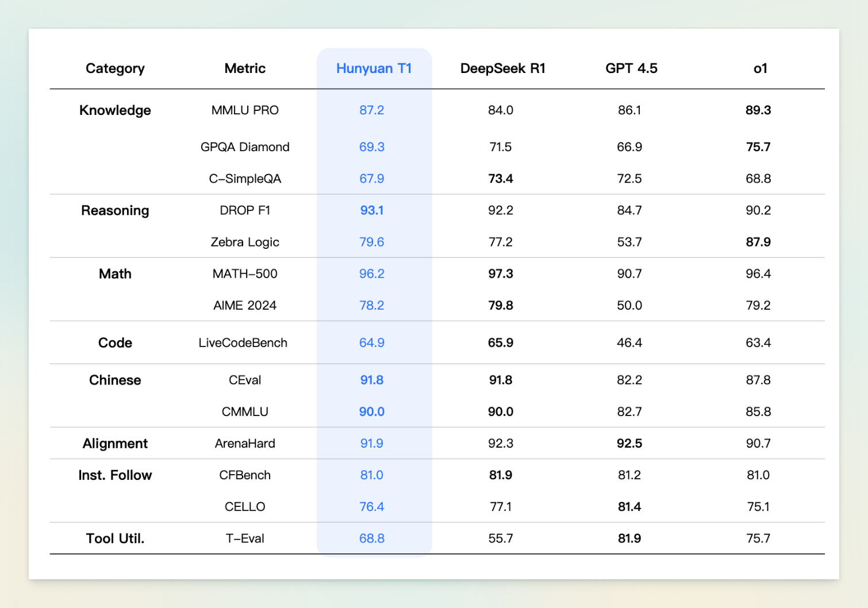
Task: Select Hunyuan T1 CELLO score 76.4
Action: tap(372, 506)
